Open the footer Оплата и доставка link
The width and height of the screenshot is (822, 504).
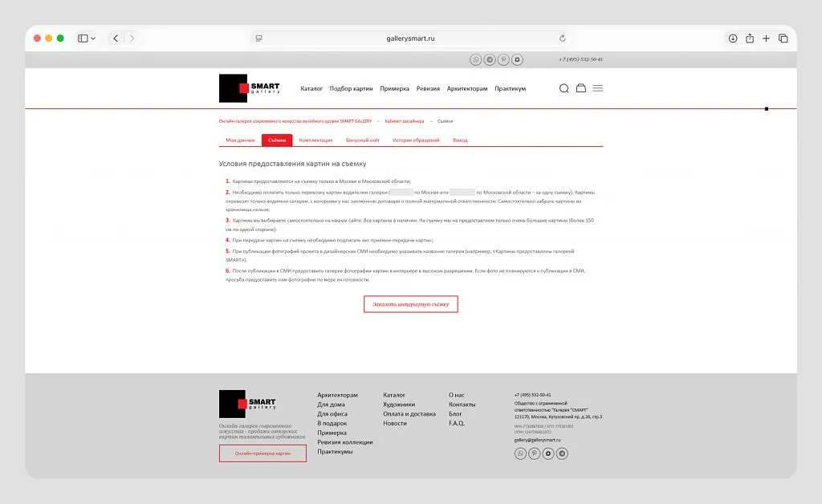click(409, 414)
